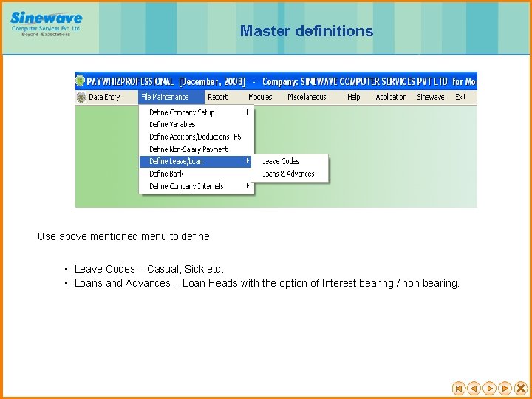The image size is (532, 399).
Task: Open the Report menu
Action: pos(217,97)
